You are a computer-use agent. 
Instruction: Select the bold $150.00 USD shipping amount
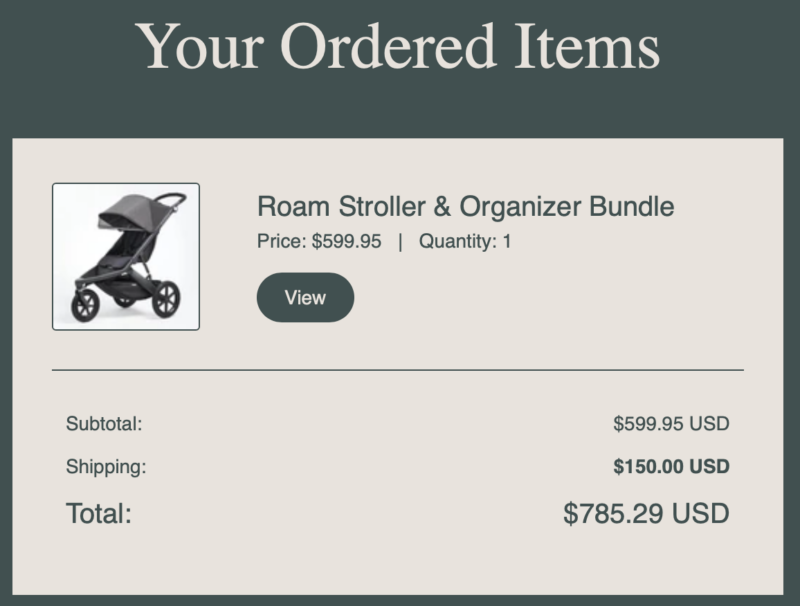tap(671, 466)
